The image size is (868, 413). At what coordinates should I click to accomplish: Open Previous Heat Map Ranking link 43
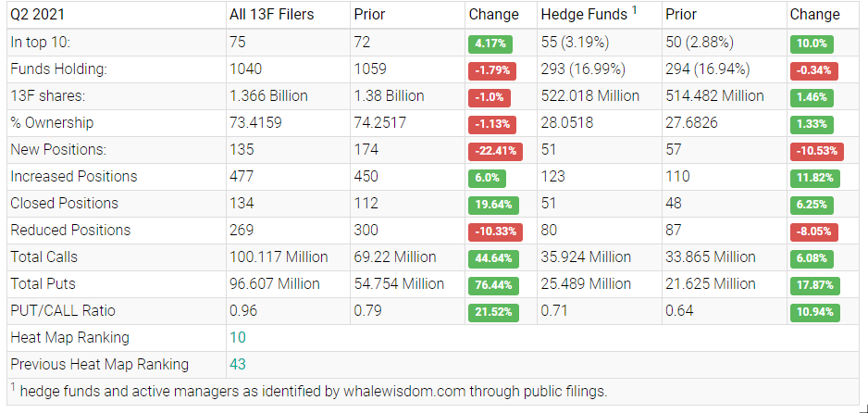coord(238,365)
